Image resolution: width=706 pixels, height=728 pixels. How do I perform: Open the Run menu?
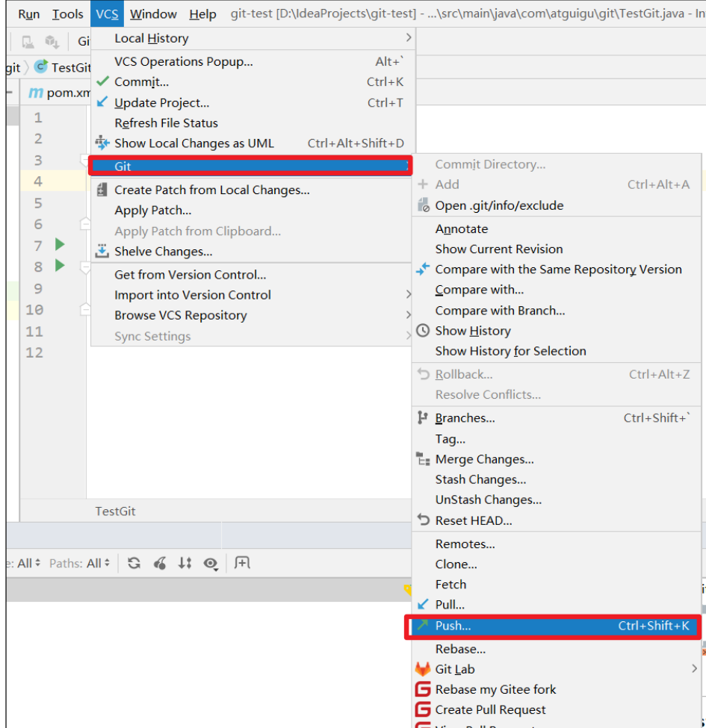point(29,14)
